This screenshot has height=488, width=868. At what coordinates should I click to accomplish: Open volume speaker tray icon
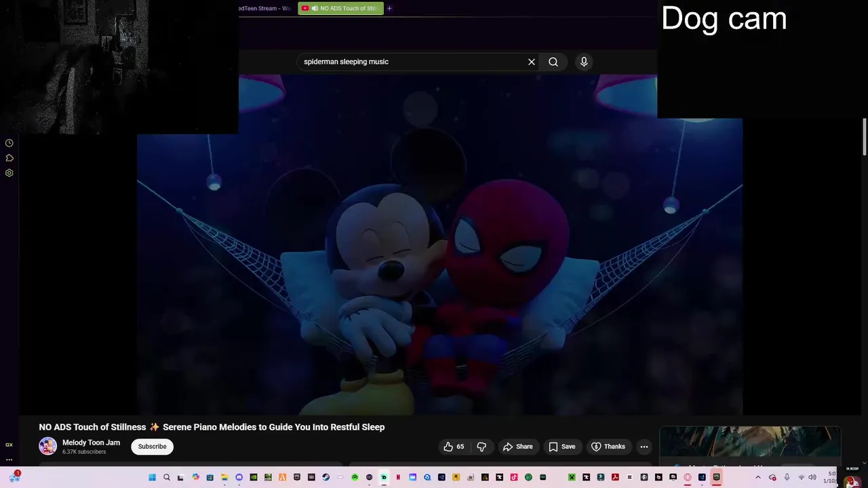tap(812, 477)
